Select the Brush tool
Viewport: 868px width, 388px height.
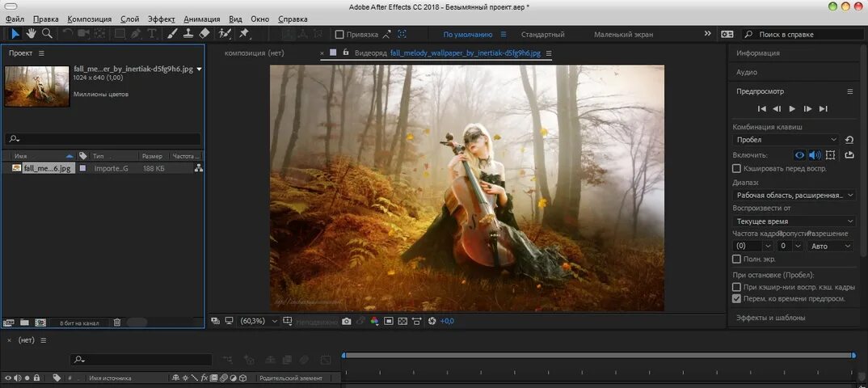[x=172, y=34]
